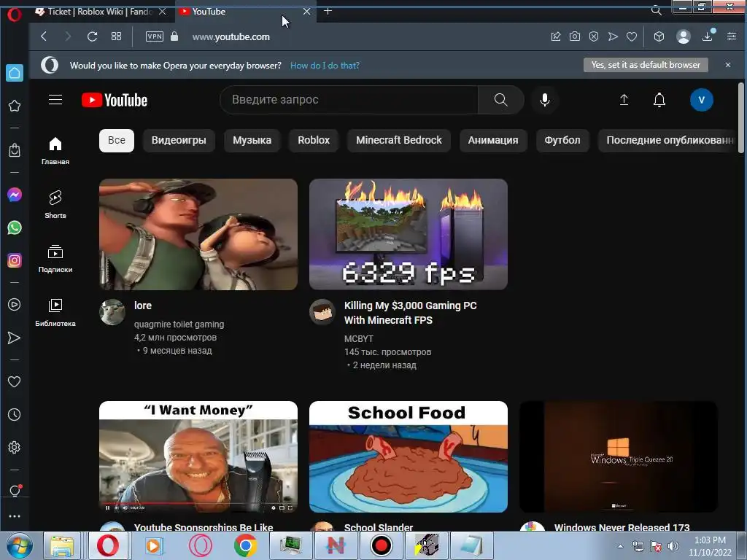Open the YouTube hamburger guide menu

pos(55,99)
